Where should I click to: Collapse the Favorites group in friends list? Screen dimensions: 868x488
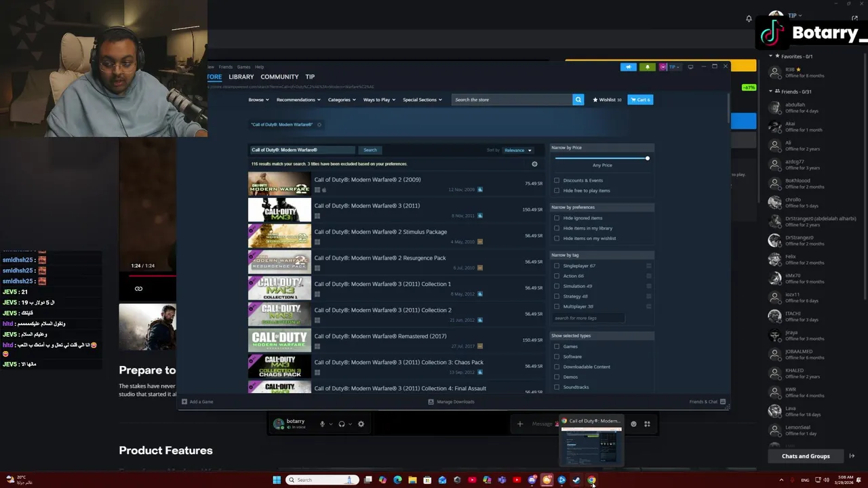[x=770, y=56]
